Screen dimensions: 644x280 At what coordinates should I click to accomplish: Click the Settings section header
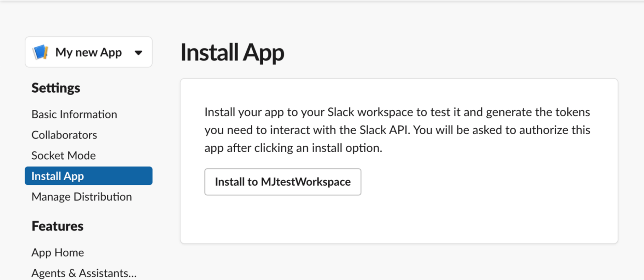click(x=55, y=88)
